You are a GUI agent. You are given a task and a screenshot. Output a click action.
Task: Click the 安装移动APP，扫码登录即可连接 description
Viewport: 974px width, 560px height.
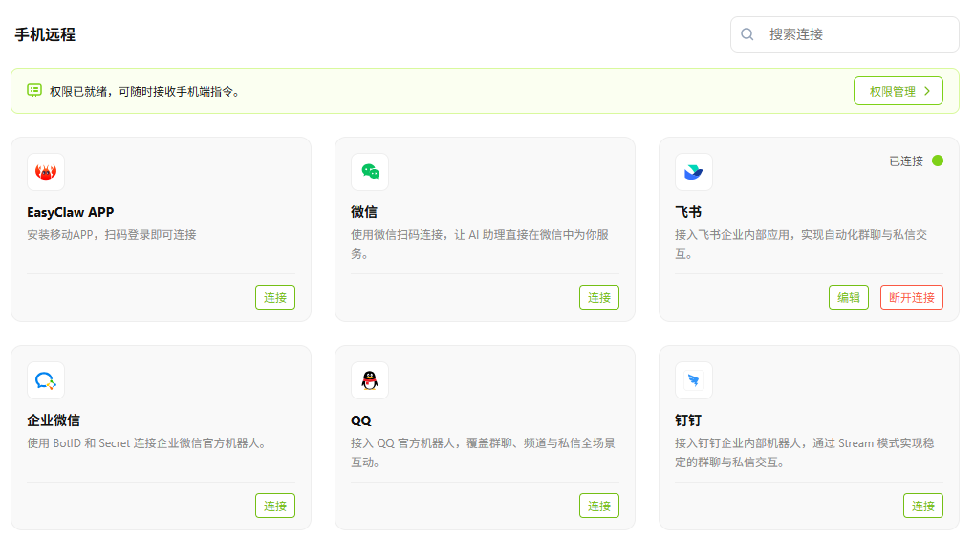pyautogui.click(x=112, y=235)
